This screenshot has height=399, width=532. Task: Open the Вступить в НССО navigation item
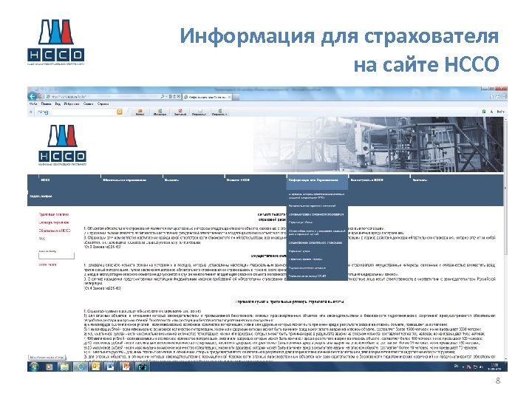(x=367, y=180)
